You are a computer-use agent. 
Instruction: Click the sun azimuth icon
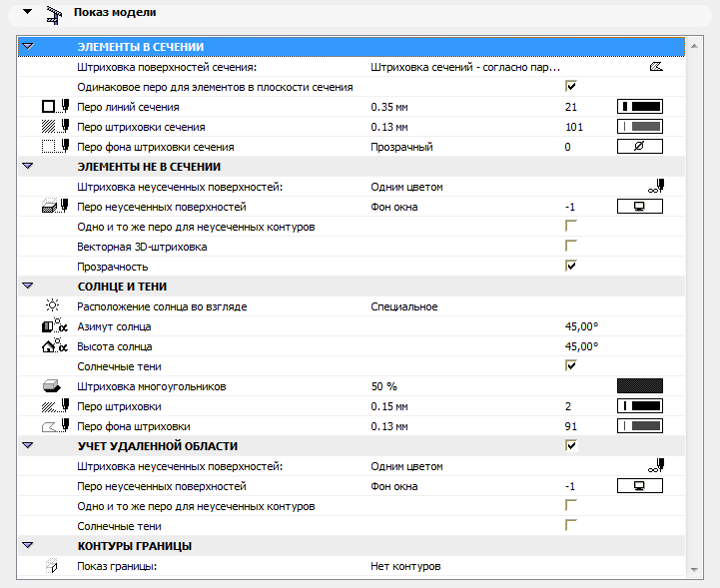click(54, 326)
